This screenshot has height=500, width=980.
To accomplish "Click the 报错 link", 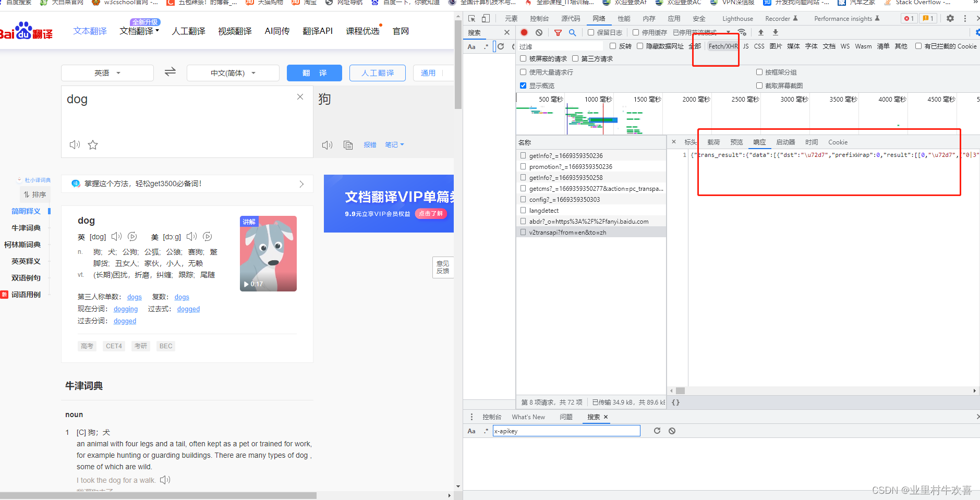I will [370, 145].
